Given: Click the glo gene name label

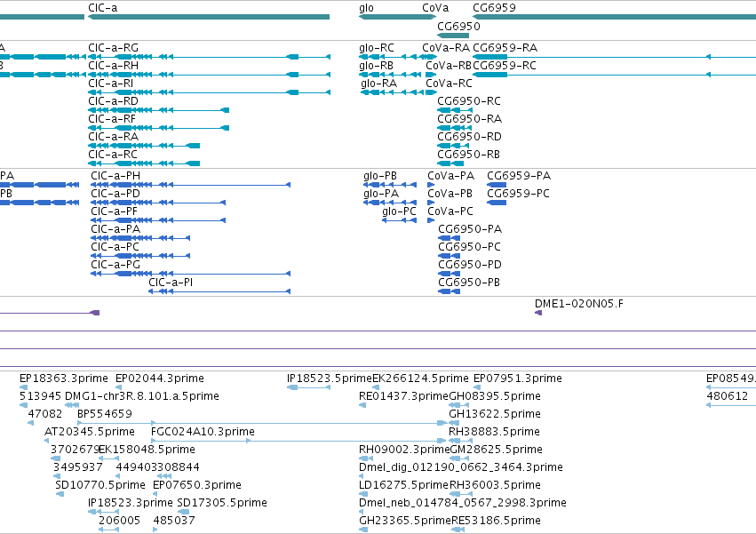Looking at the screenshot, I should pyautogui.click(x=366, y=8).
